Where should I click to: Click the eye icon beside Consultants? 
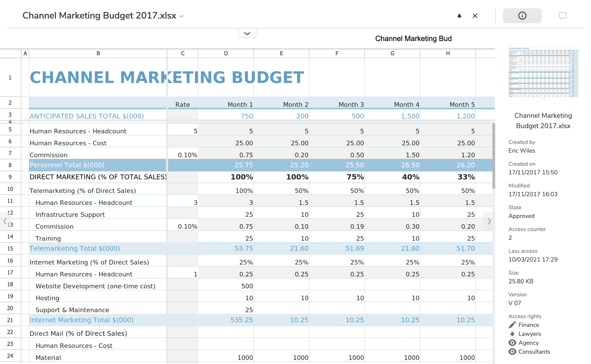coord(512,351)
